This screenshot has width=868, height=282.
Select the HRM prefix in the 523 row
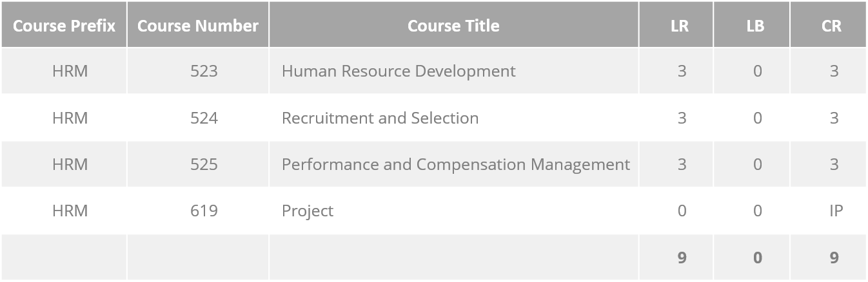click(x=70, y=71)
